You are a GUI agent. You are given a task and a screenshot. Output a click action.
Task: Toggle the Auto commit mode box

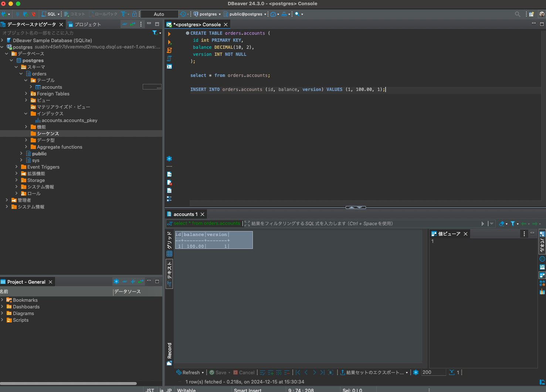coord(159,14)
